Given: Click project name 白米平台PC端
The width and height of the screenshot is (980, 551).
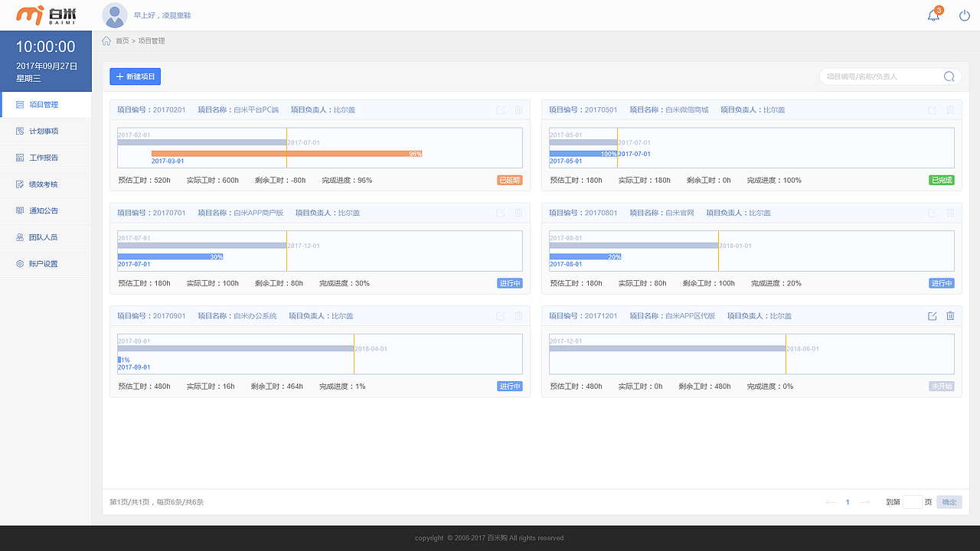Looking at the screenshot, I should coord(256,110).
